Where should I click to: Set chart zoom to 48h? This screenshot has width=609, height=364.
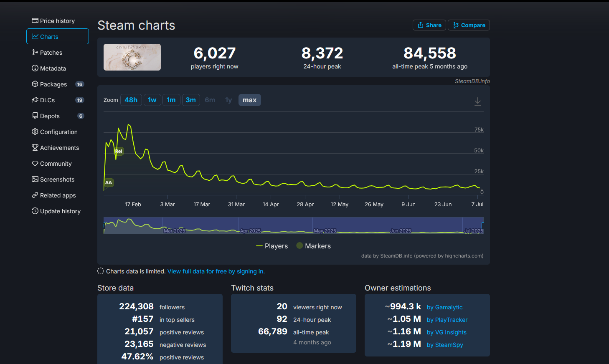pos(131,100)
